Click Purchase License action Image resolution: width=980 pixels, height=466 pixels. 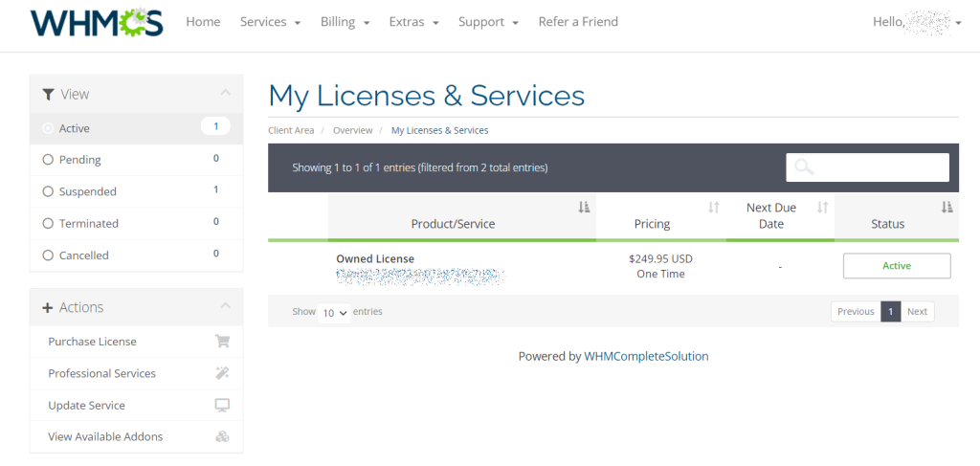(x=136, y=342)
